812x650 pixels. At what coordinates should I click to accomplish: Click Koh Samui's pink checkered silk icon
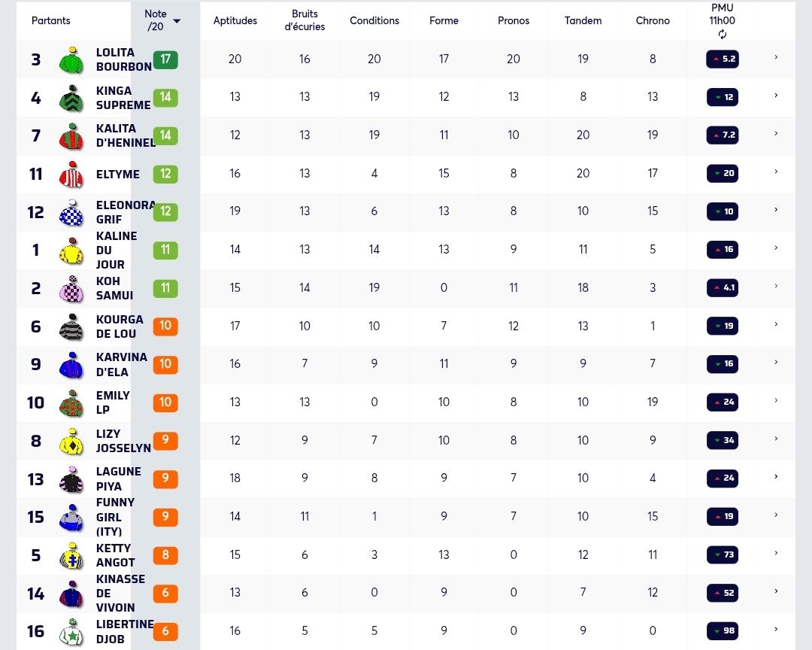tap(71, 289)
